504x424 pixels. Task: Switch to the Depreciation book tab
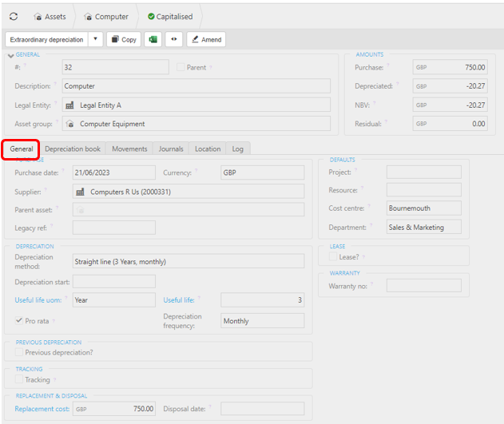(x=73, y=149)
